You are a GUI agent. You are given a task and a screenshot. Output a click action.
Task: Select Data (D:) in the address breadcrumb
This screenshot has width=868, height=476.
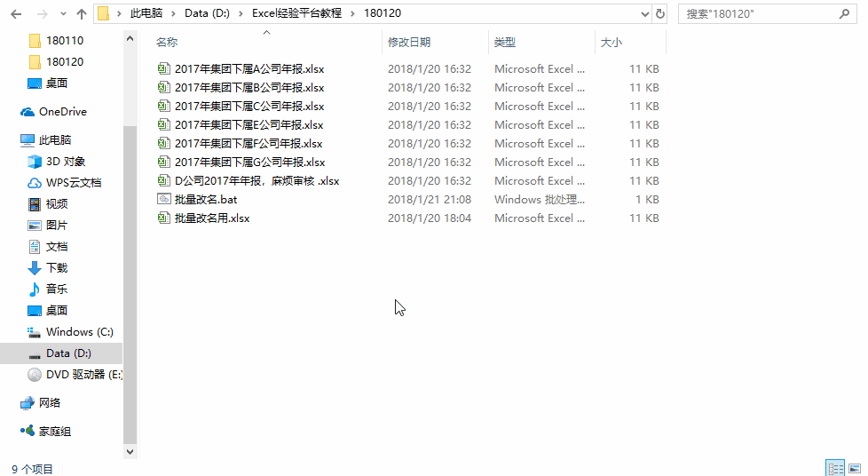207,13
